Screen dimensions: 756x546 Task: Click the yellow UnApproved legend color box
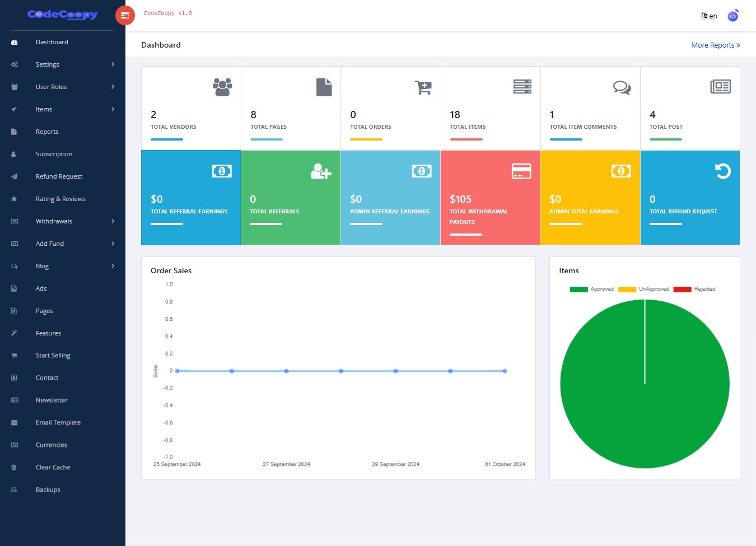[627, 290]
